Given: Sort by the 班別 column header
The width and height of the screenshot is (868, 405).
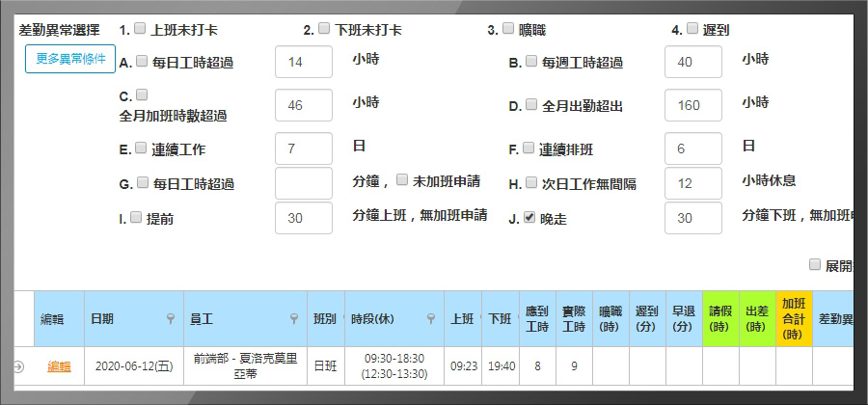Looking at the screenshot, I should [325, 318].
